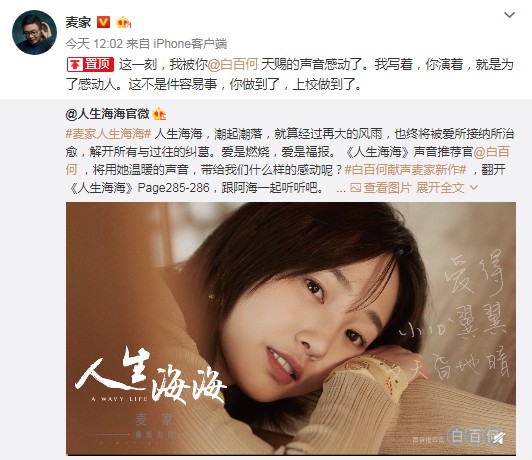The image size is (532, 460).
Task: Expand full text with 展开全文
Action: tap(440, 188)
